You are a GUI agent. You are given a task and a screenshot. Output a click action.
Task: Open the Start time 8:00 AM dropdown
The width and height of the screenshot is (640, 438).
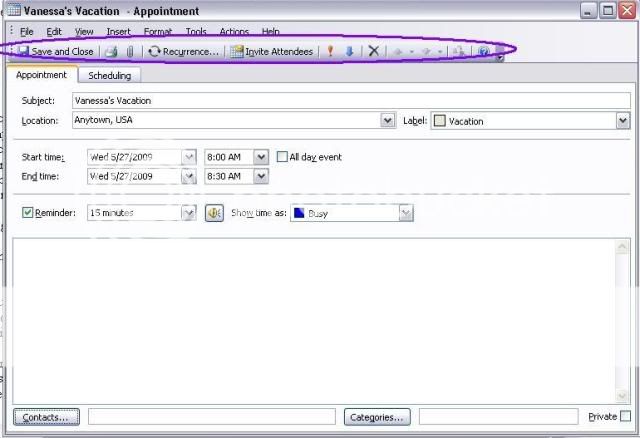click(x=261, y=157)
